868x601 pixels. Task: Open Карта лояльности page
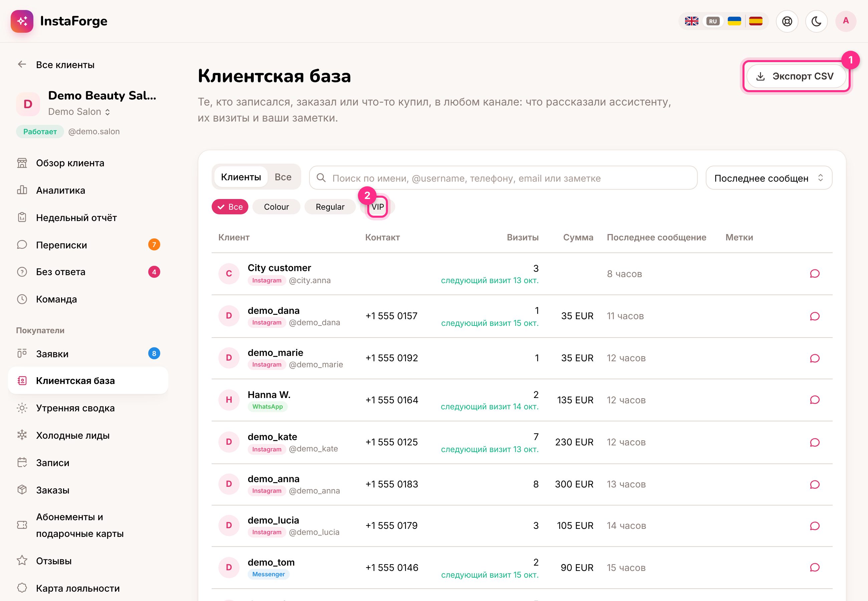(x=88, y=589)
